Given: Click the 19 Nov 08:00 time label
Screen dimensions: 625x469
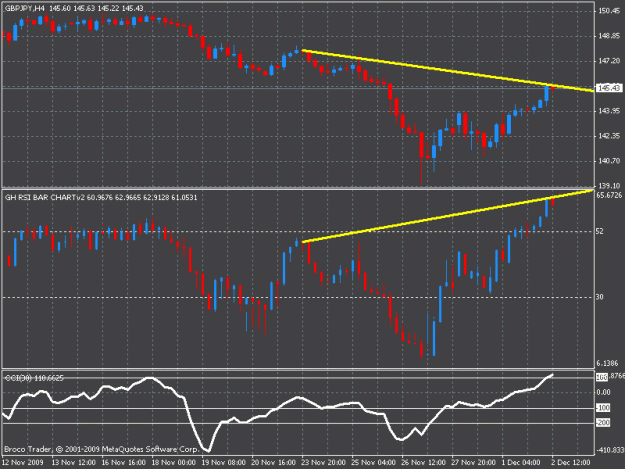Looking at the screenshot, I should 223,462.
